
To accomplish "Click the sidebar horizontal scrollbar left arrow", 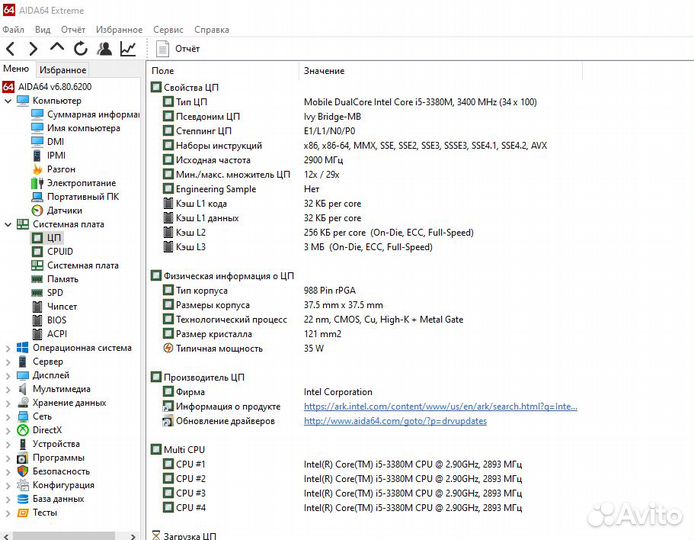I will pos(6,536).
